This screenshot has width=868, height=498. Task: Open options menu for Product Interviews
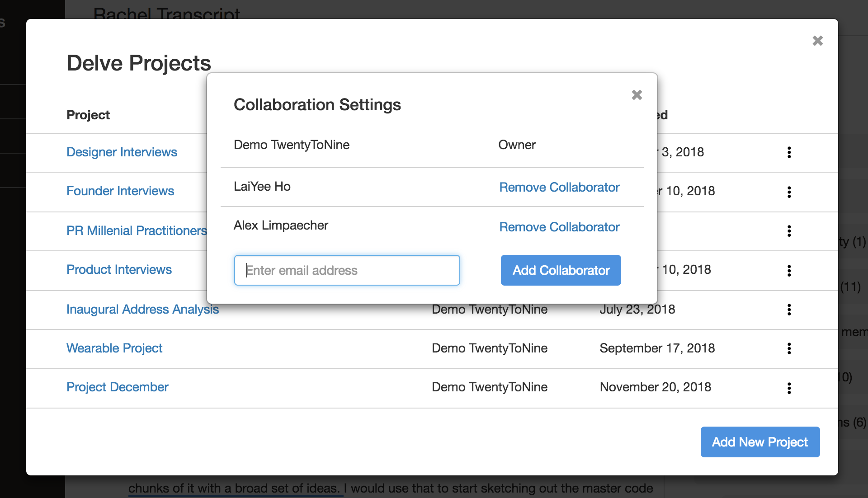click(x=789, y=271)
